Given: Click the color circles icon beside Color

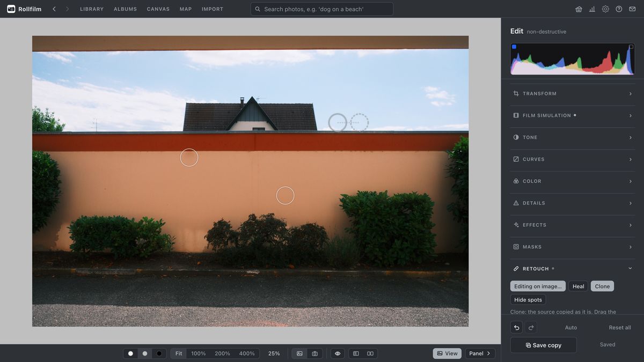Looking at the screenshot, I should [516, 181].
